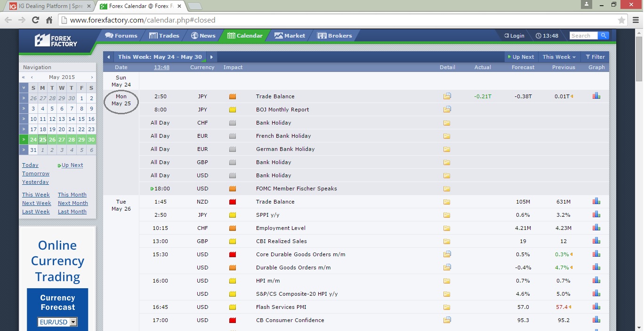Go to previous month in mini calendar
The image size is (644, 331).
coord(32,77)
